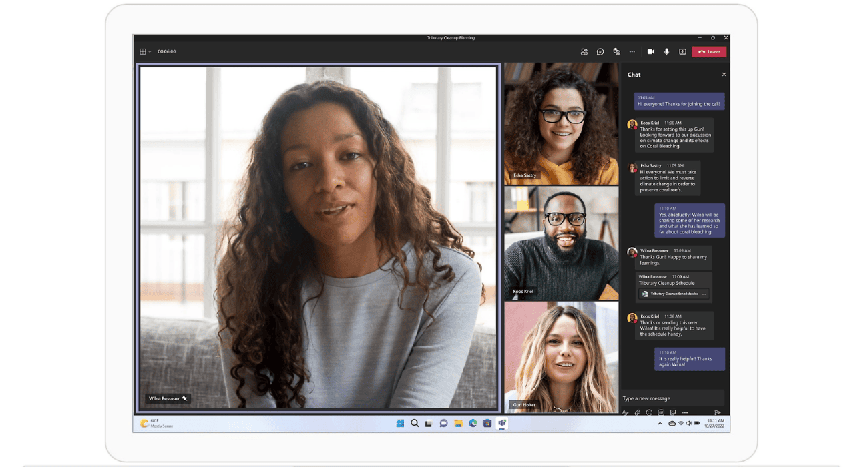Viewport: 868px width, 467px height.
Task: Open the Windows Start menu
Action: pyautogui.click(x=400, y=423)
